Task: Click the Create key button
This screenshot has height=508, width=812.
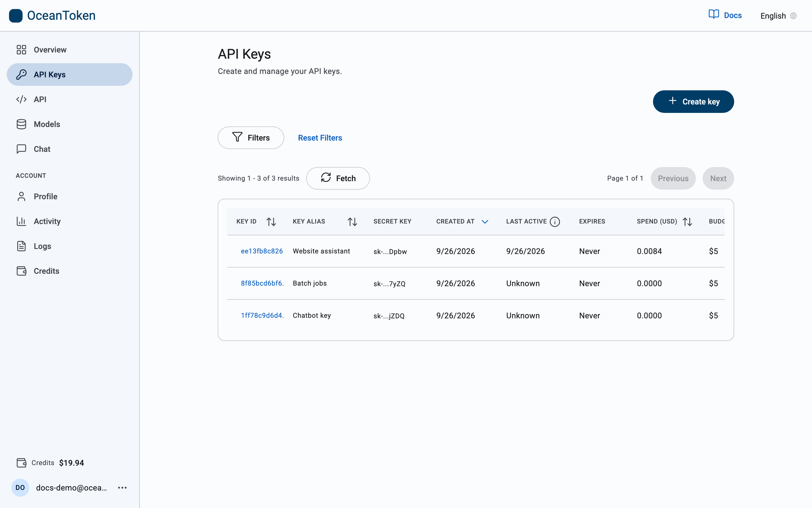Action: [x=693, y=102]
